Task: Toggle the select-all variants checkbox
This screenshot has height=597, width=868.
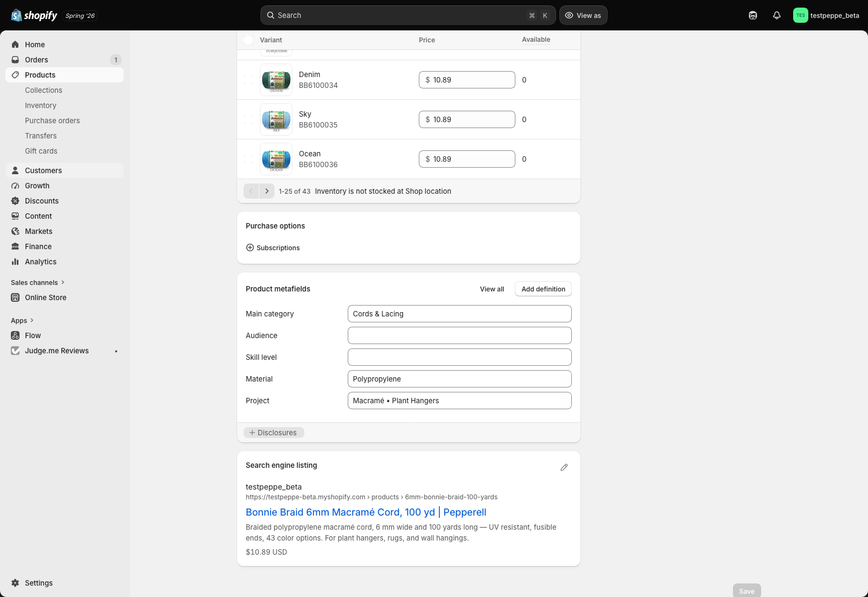Action: tap(248, 40)
